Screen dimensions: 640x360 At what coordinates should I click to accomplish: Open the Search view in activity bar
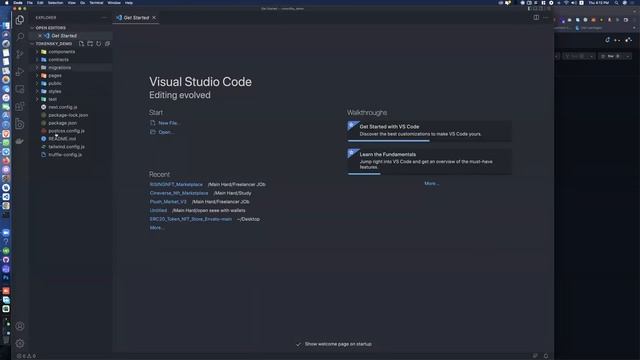(20, 37)
